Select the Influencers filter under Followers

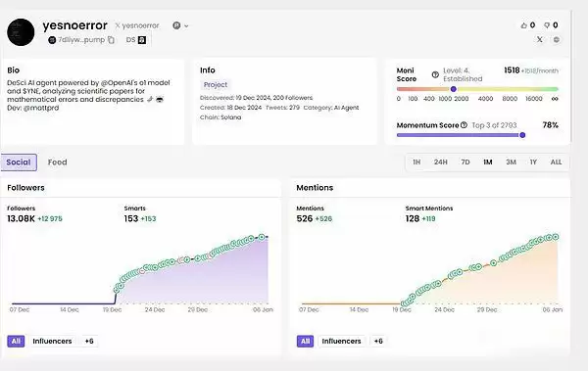click(x=52, y=341)
